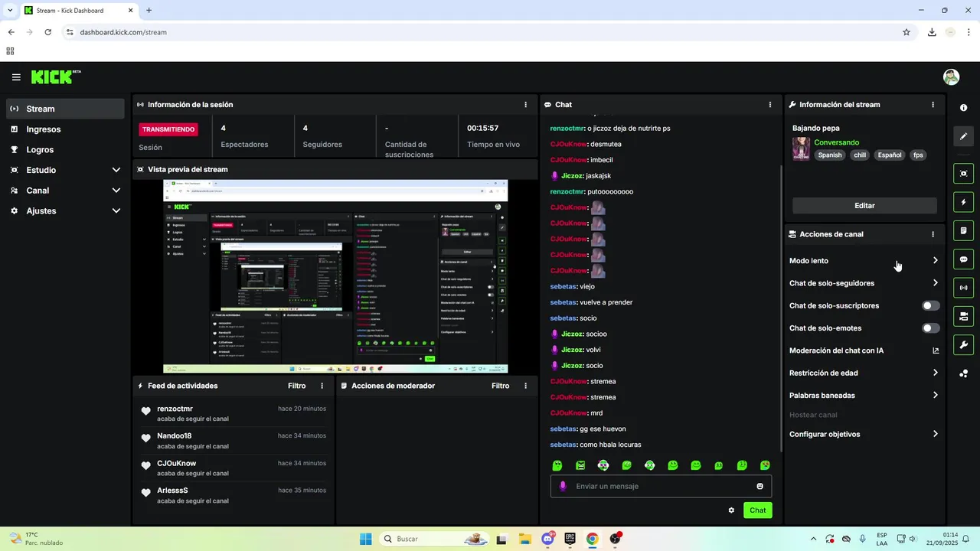The image size is (980, 551).
Task: Open Filtro in Acciones de moderador
Action: click(x=500, y=386)
